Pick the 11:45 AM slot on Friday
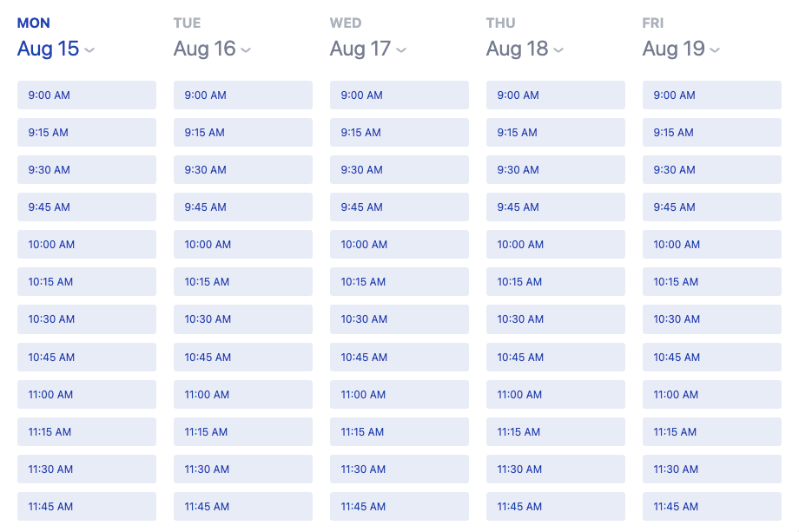Image resolution: width=799 pixels, height=532 pixels. 711,506
